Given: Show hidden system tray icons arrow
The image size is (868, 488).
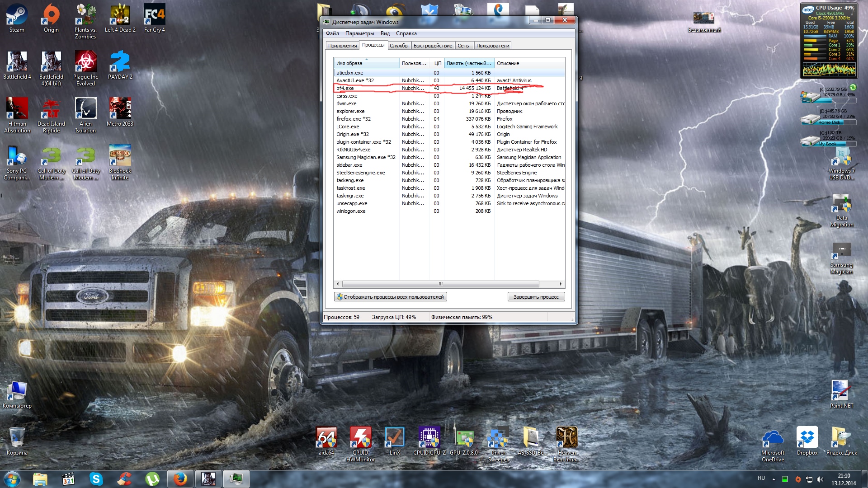Looking at the screenshot, I should click(x=774, y=479).
